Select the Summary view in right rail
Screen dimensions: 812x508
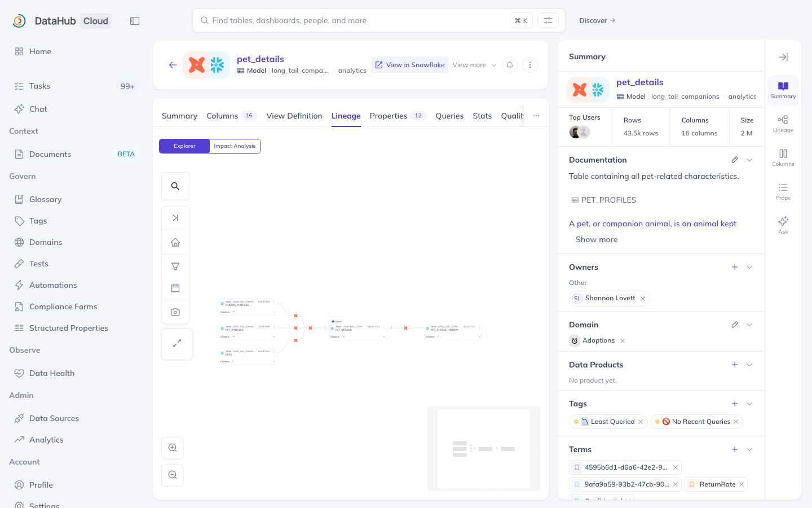(x=783, y=90)
